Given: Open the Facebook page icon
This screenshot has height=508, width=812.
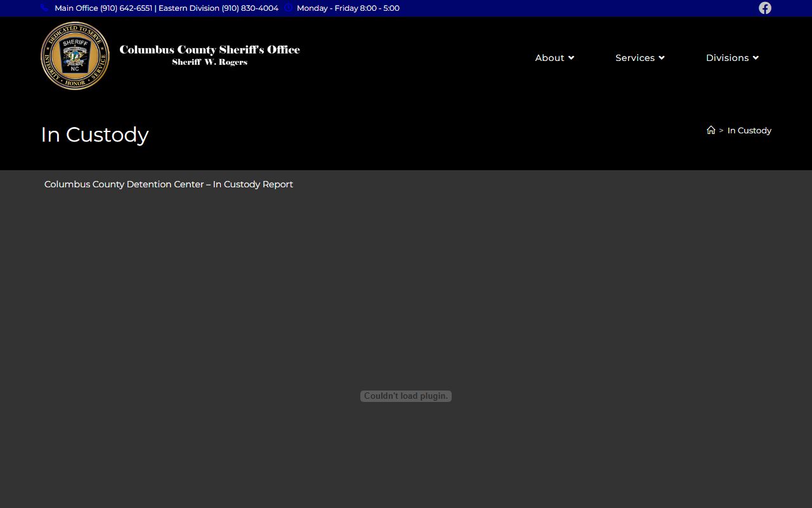Looking at the screenshot, I should tap(765, 8).
